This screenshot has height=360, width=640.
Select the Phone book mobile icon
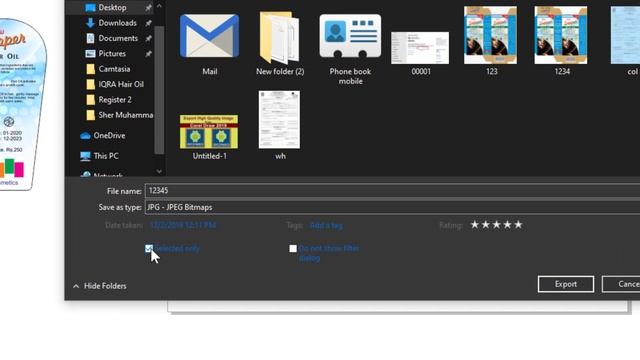click(350, 36)
